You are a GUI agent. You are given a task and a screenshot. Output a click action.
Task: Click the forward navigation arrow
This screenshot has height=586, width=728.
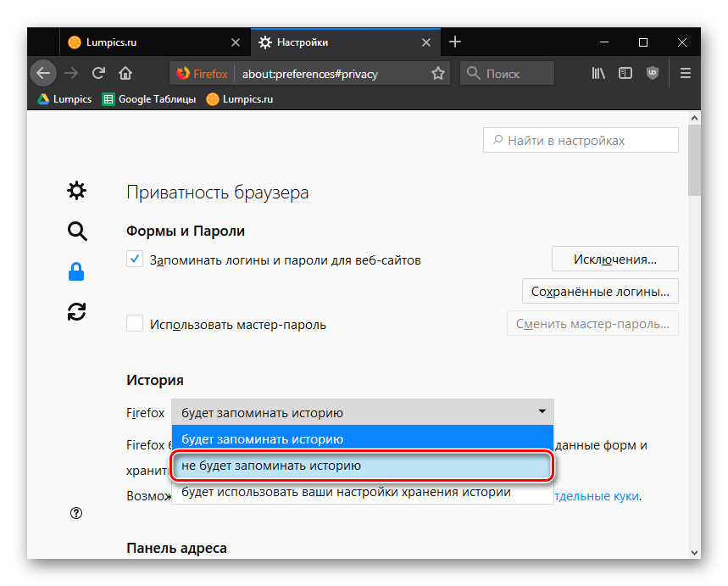[x=71, y=73]
